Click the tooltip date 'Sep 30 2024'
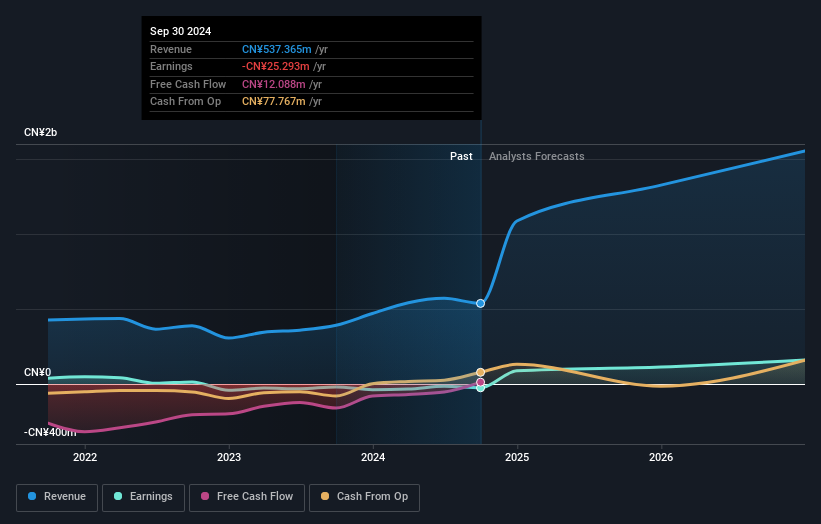This screenshot has width=821, height=524. [x=181, y=31]
